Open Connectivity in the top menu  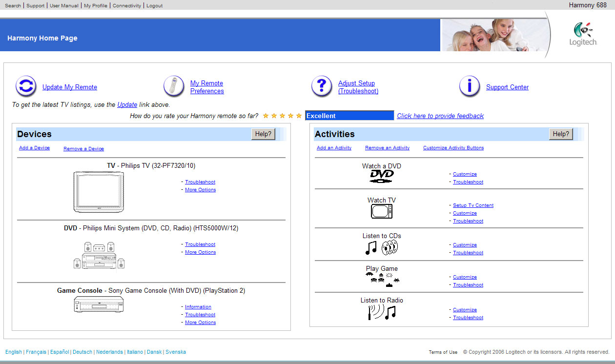click(x=127, y=6)
